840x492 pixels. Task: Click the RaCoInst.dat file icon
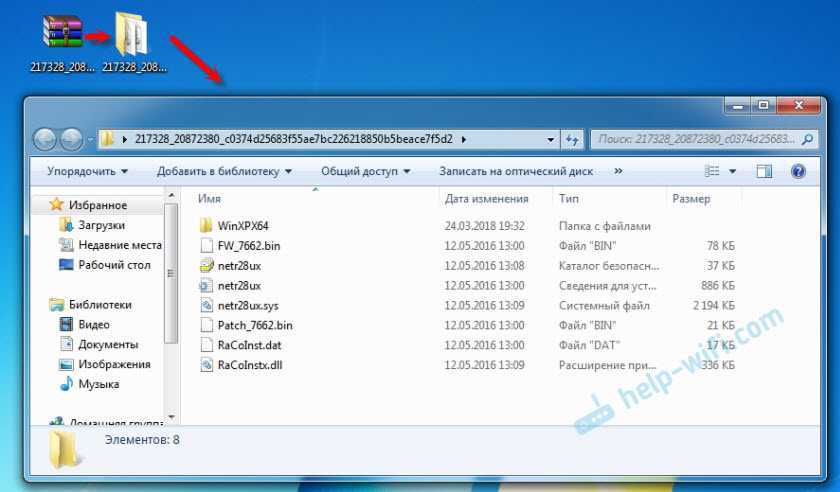(206, 345)
